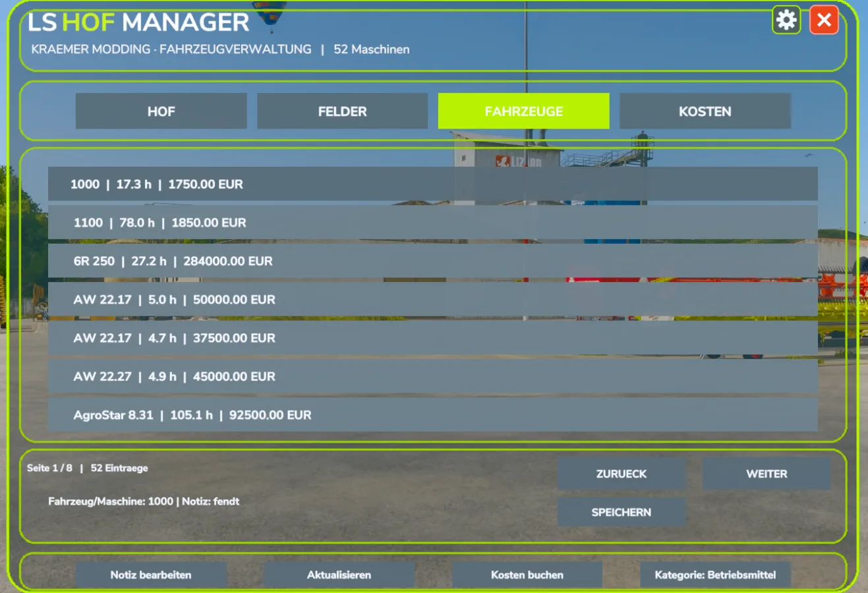Click the LS HOF MANAGER title
Screen dimensions: 868x593
[x=138, y=22]
